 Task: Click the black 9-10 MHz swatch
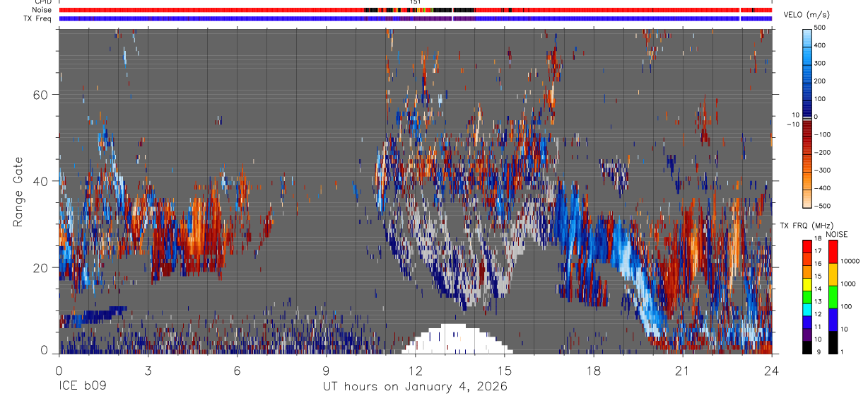(x=807, y=346)
